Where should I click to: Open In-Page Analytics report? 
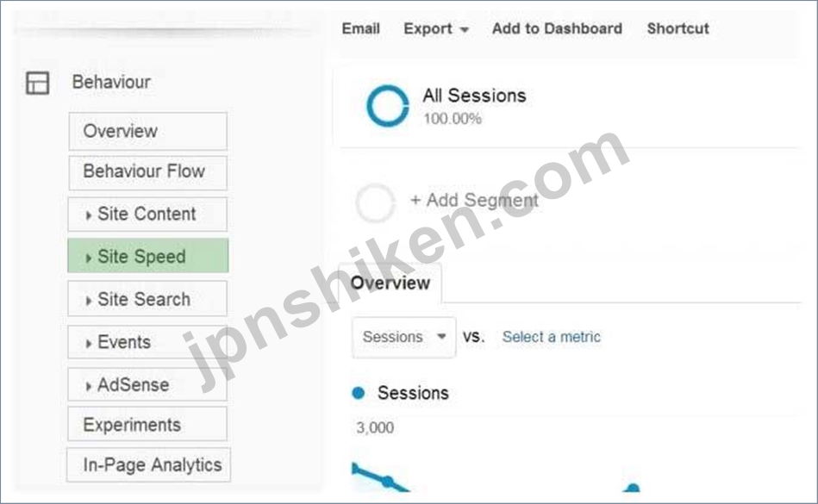148,464
